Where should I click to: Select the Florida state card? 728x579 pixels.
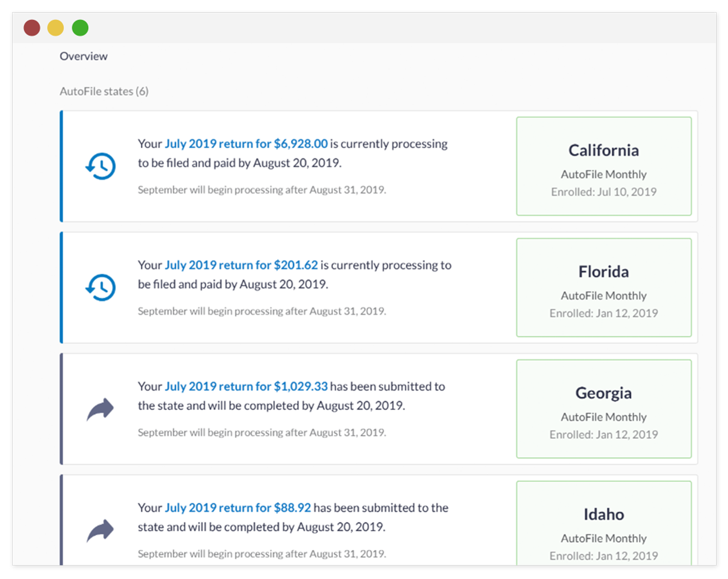604,287
